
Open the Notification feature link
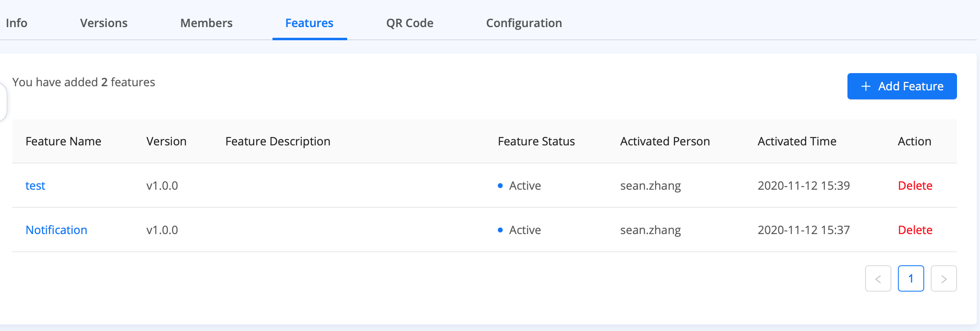click(56, 230)
